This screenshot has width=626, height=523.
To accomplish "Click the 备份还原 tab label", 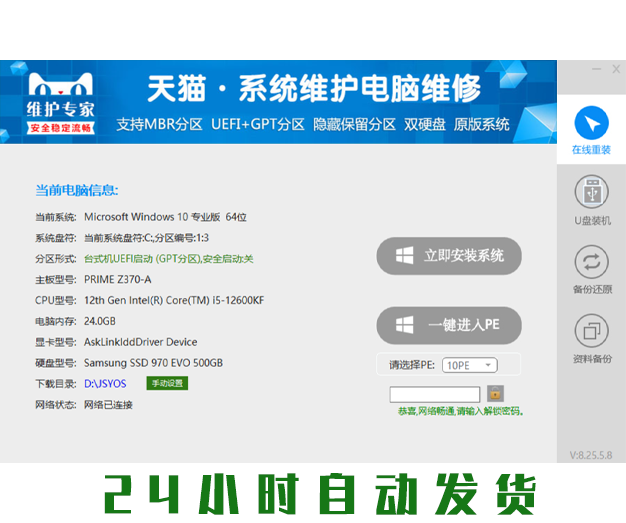I will point(592,289).
